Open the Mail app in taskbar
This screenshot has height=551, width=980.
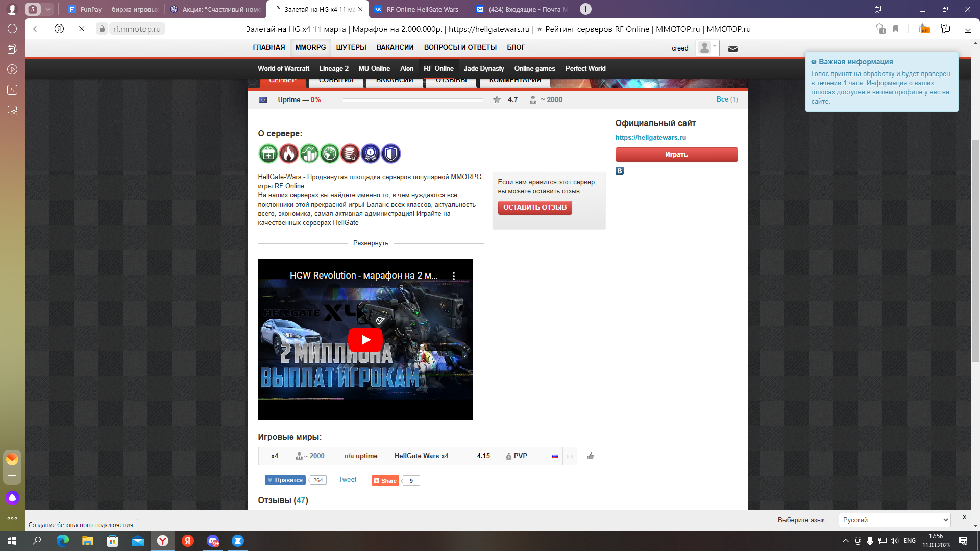point(138,541)
